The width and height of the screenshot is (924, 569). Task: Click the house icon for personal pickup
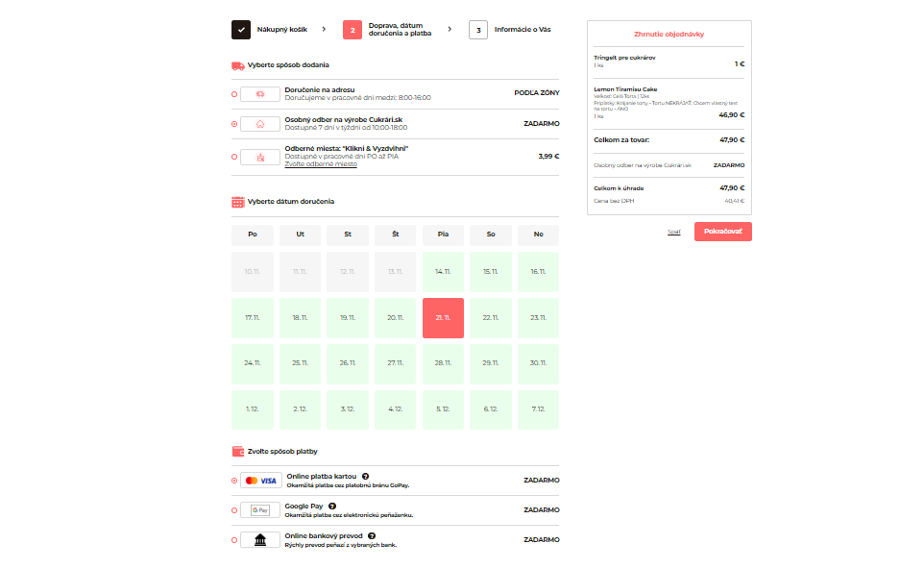pyautogui.click(x=260, y=124)
